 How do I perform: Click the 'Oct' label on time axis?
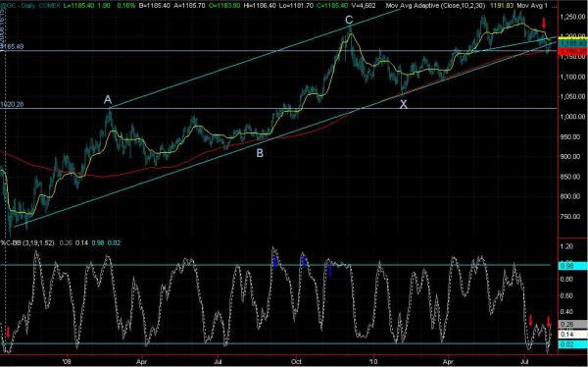coord(296,362)
